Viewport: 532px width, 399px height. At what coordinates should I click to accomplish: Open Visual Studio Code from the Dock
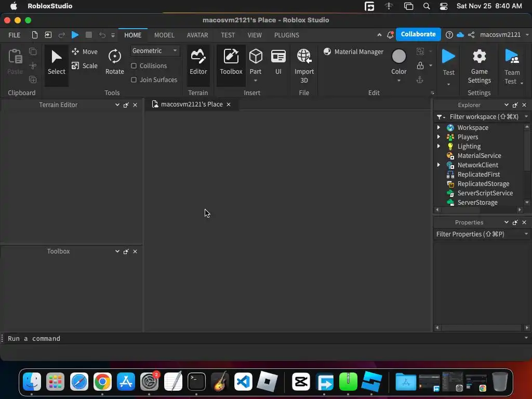[244, 382]
